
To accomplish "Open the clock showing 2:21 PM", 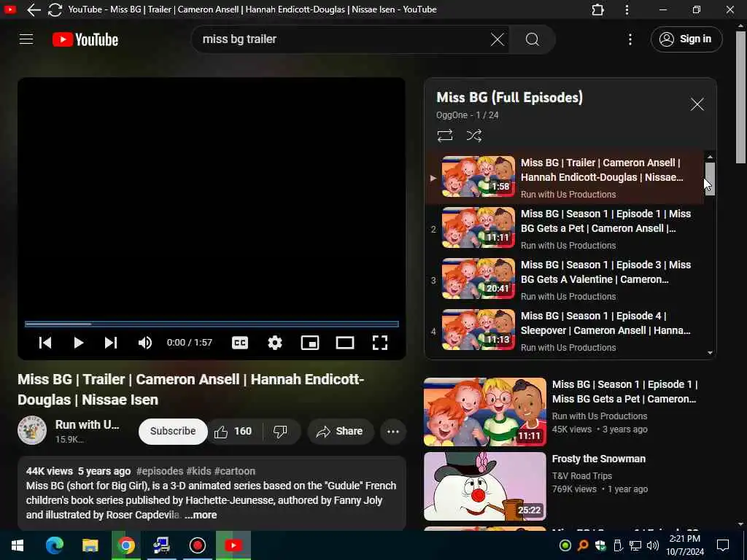I will 684,545.
